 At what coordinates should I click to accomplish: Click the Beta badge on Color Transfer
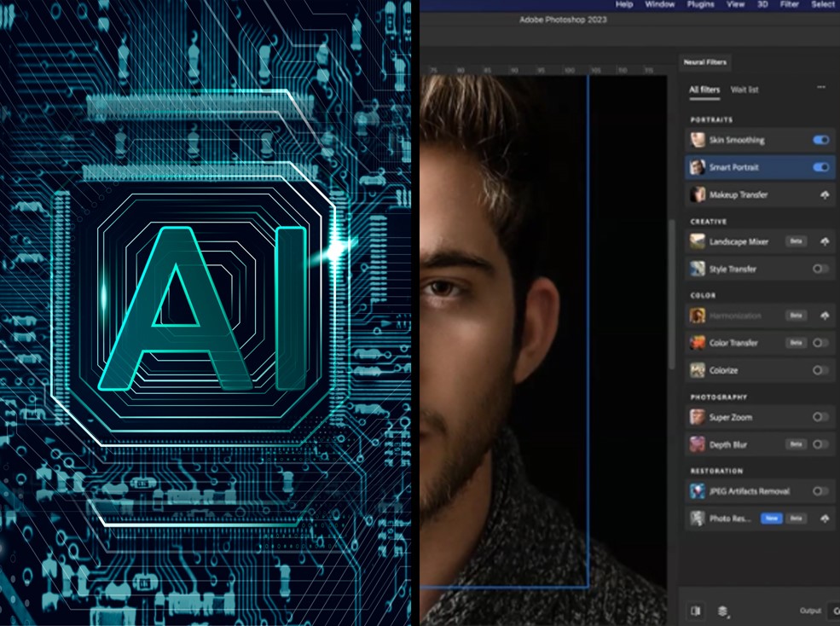point(796,343)
